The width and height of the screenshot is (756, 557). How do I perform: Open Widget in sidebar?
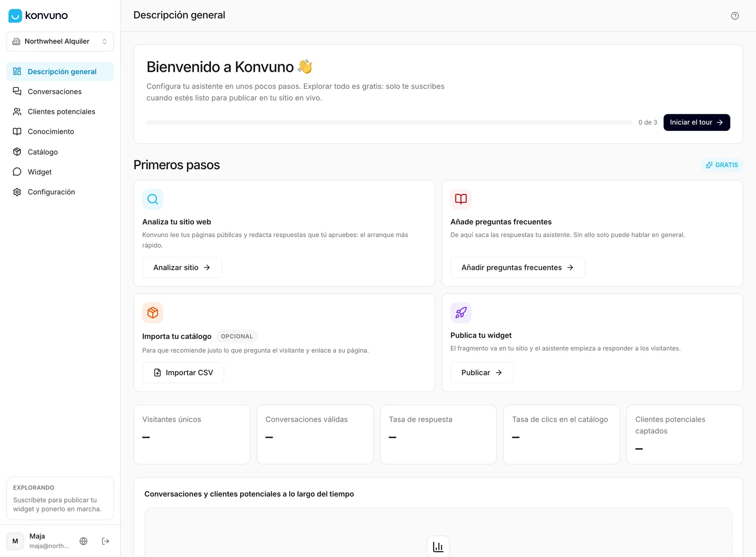pyautogui.click(x=60, y=172)
